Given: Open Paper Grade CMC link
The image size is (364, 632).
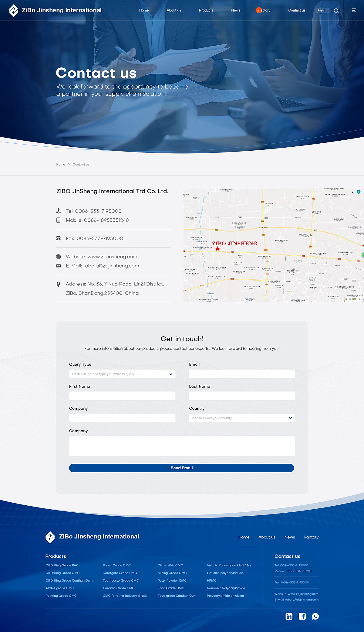Looking at the screenshot, I should click(117, 565).
